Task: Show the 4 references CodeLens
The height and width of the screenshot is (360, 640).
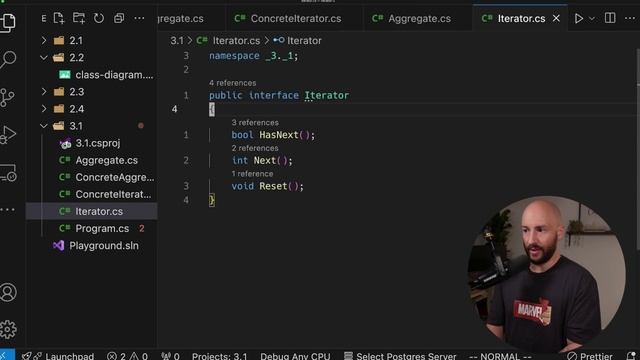Action: tap(233, 83)
